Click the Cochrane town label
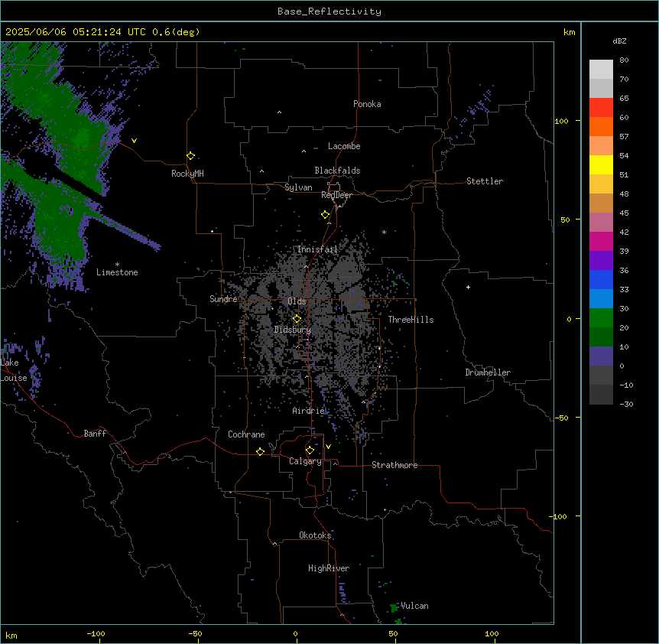 [246, 434]
